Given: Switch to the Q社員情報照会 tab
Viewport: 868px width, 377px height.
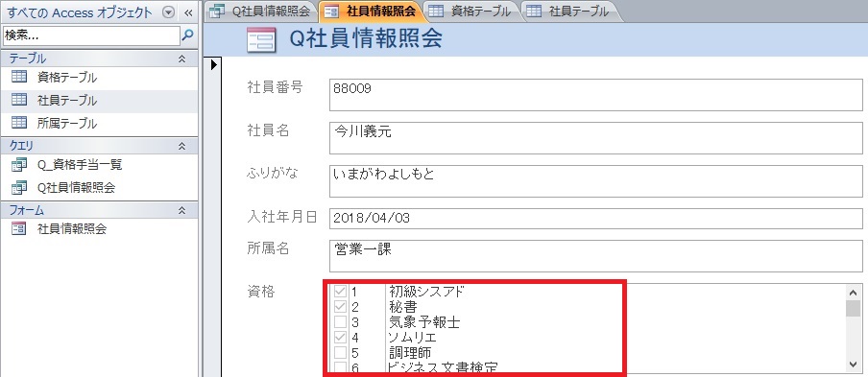Looking at the screenshot, I should click(x=262, y=12).
